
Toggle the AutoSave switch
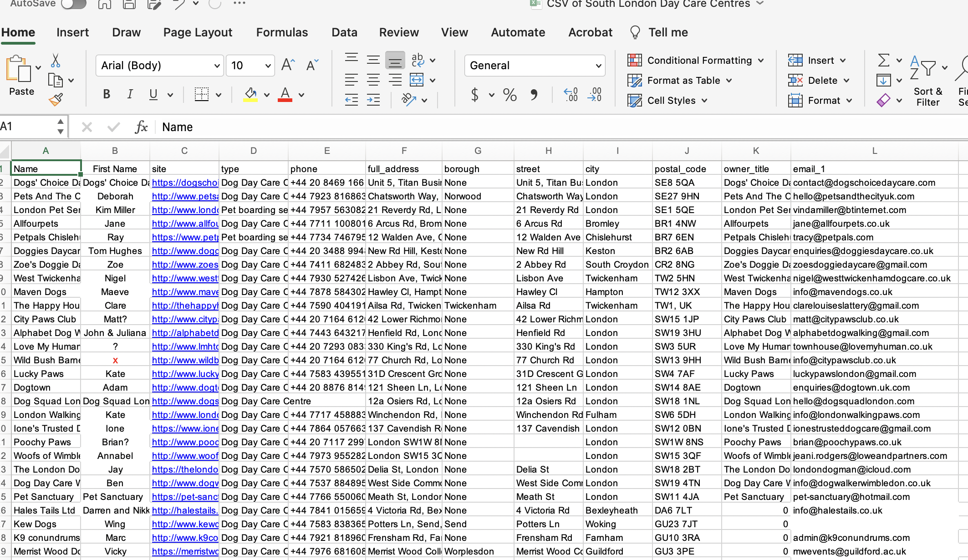click(73, 4)
